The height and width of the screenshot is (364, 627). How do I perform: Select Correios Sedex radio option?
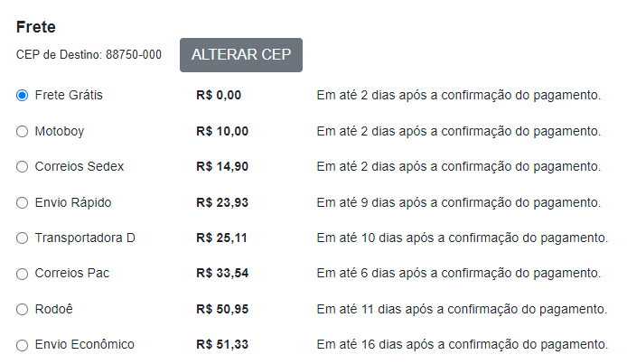pos(22,166)
